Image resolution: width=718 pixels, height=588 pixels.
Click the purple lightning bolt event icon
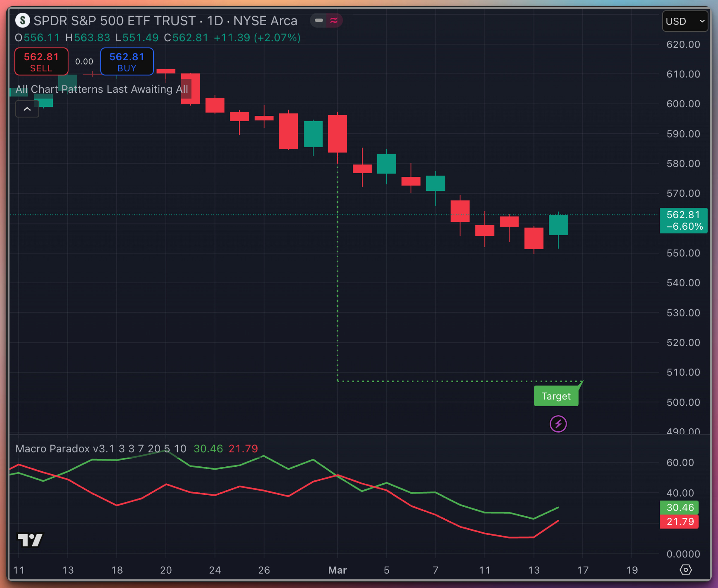point(558,424)
